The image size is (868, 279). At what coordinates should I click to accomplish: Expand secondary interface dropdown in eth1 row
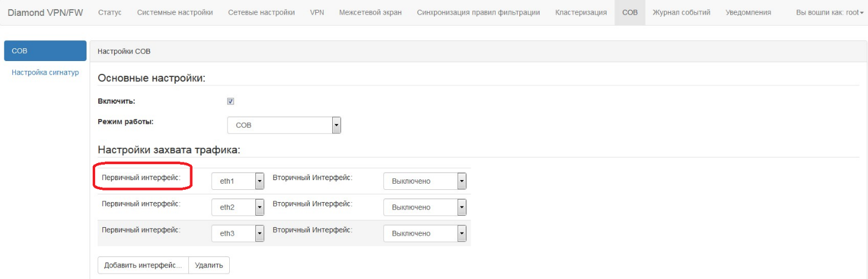point(424,181)
